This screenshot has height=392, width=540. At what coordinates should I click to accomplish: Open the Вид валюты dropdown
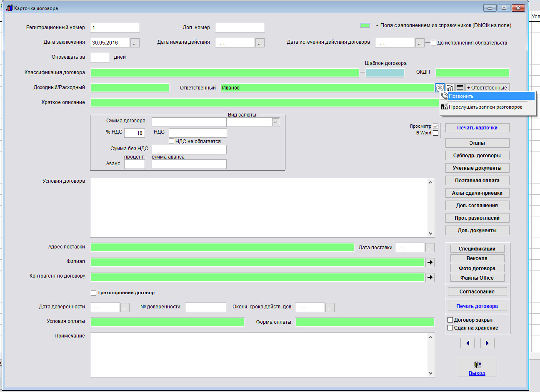(275, 122)
